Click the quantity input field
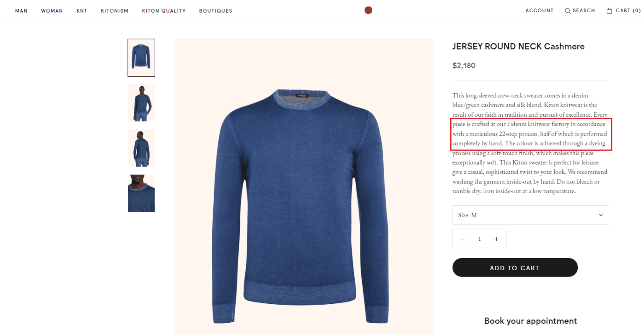This screenshot has width=644, height=334. pos(480,238)
